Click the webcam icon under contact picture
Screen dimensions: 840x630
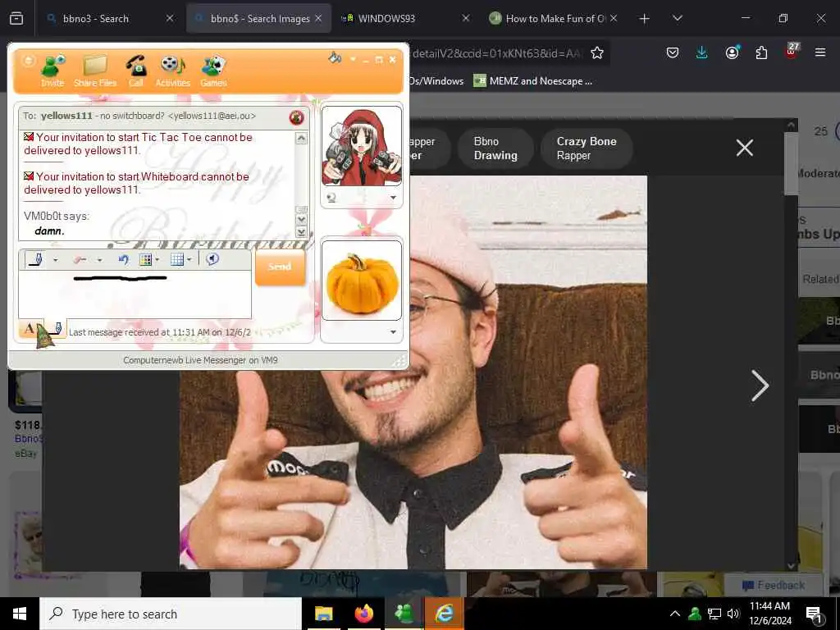pyautogui.click(x=331, y=199)
